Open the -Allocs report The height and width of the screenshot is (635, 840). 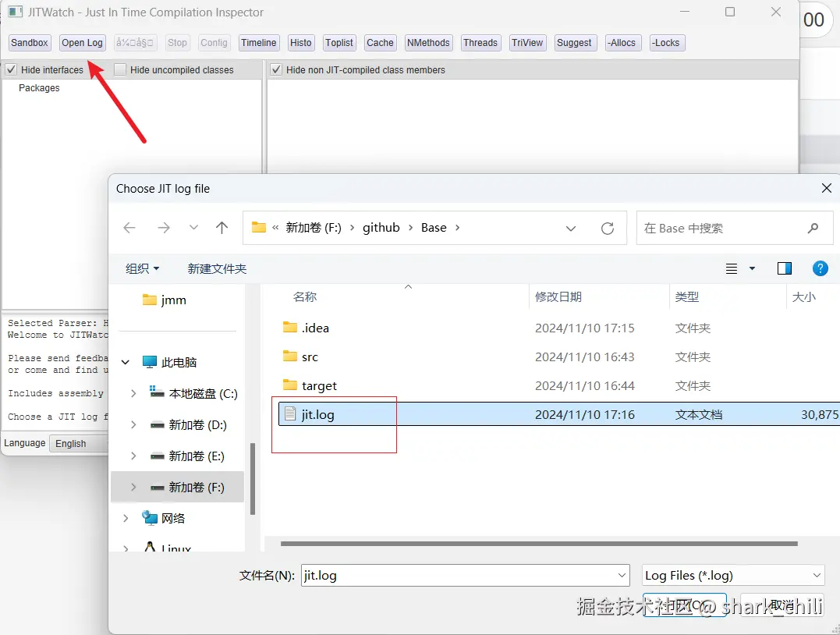pyautogui.click(x=622, y=43)
